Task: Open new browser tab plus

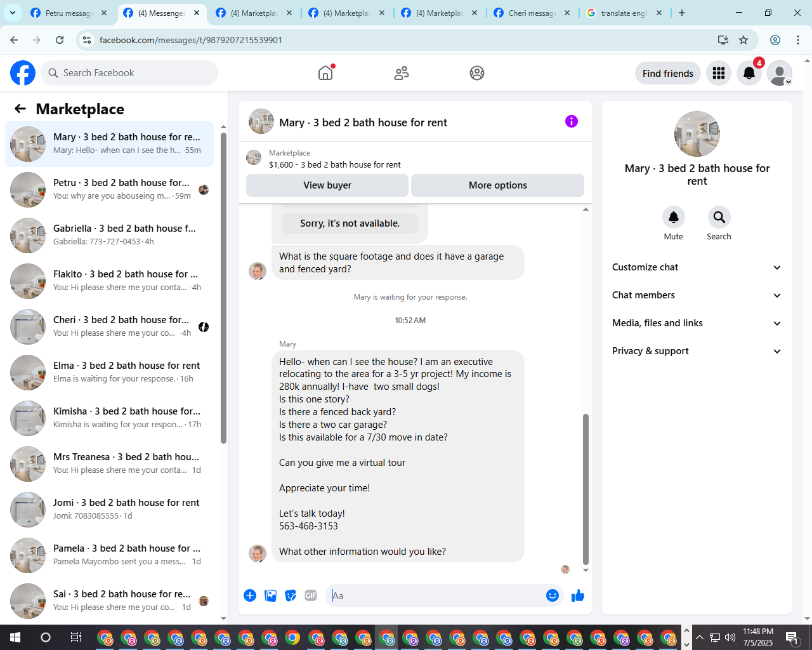Action: click(682, 13)
